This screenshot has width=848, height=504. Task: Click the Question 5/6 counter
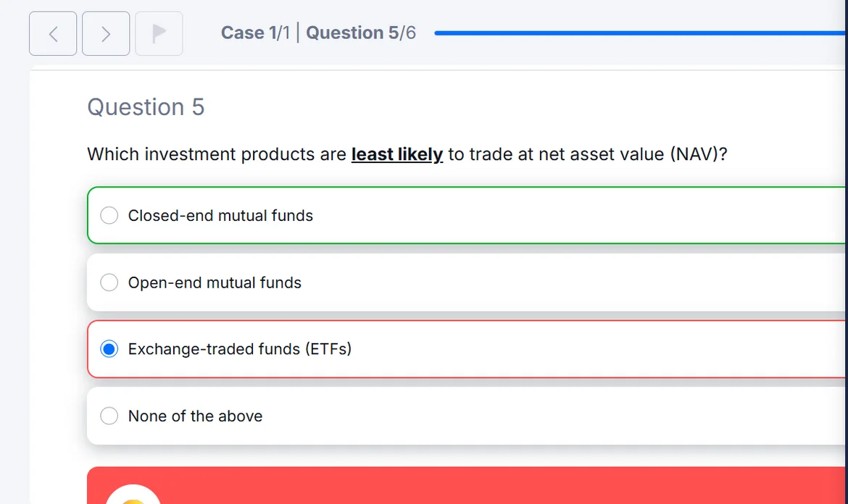click(x=361, y=33)
